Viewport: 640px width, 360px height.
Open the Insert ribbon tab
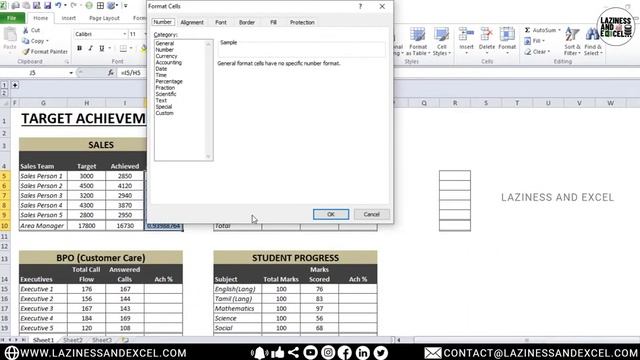pyautogui.click(x=69, y=18)
